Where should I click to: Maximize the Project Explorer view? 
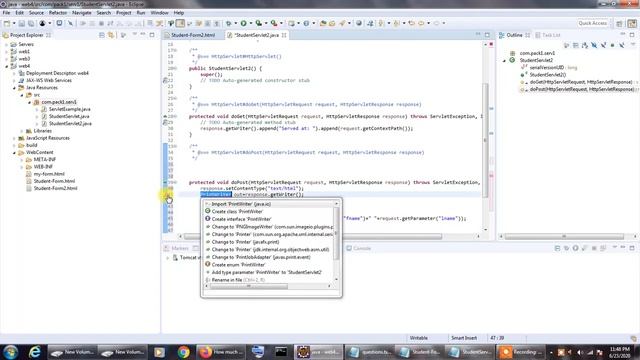point(152,35)
